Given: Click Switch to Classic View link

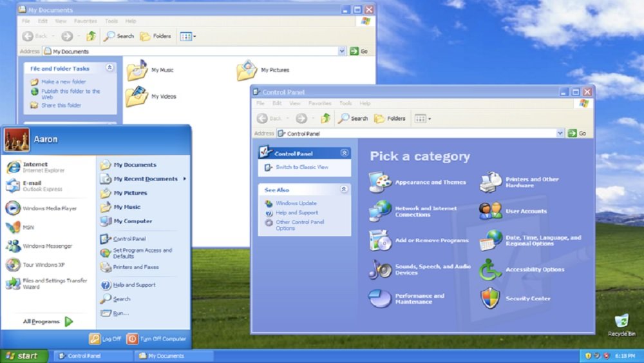Looking at the screenshot, I should [302, 167].
